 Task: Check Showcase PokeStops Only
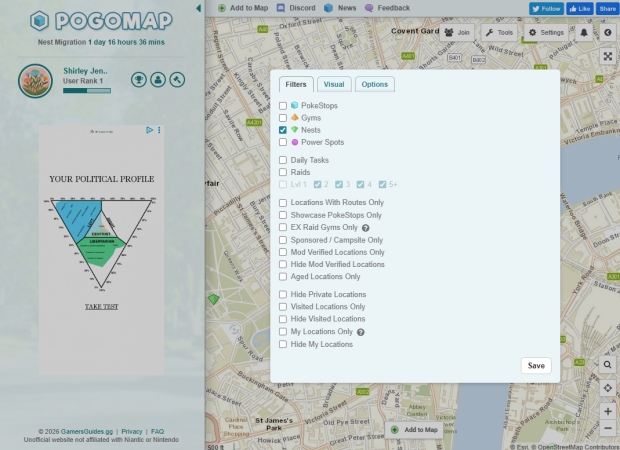pos(283,215)
